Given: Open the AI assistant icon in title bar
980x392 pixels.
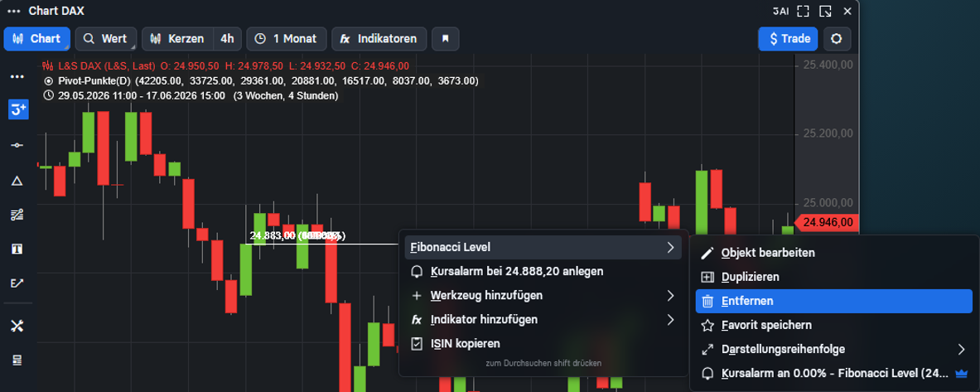Looking at the screenshot, I should click(780, 12).
